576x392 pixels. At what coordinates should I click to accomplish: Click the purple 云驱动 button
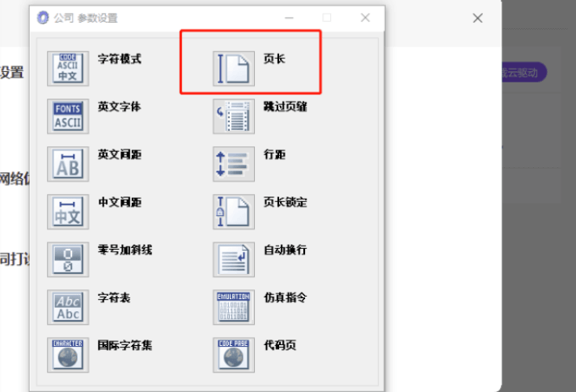[524, 72]
